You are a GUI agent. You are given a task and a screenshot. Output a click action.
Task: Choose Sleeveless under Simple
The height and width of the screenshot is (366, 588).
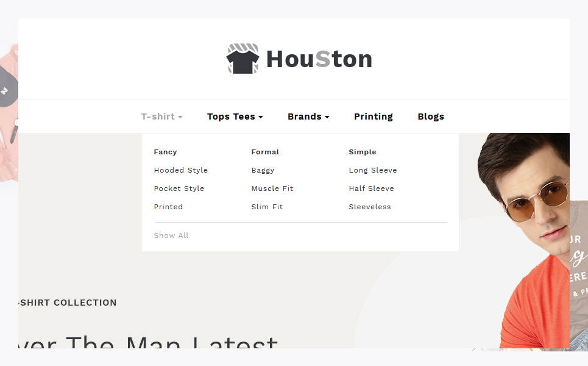[x=370, y=207]
